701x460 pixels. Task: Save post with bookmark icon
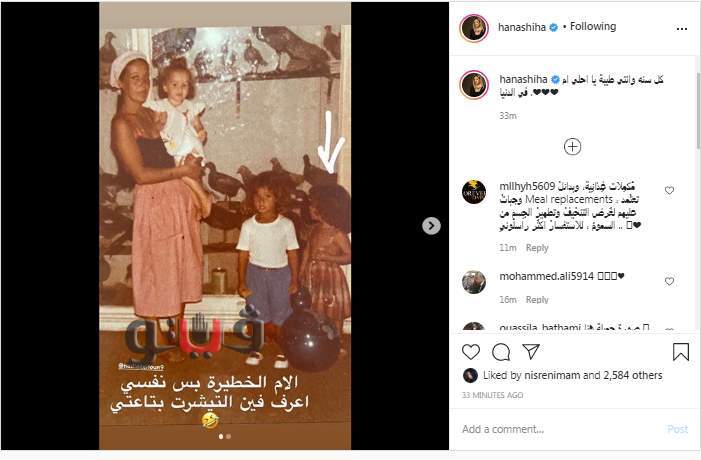point(680,351)
